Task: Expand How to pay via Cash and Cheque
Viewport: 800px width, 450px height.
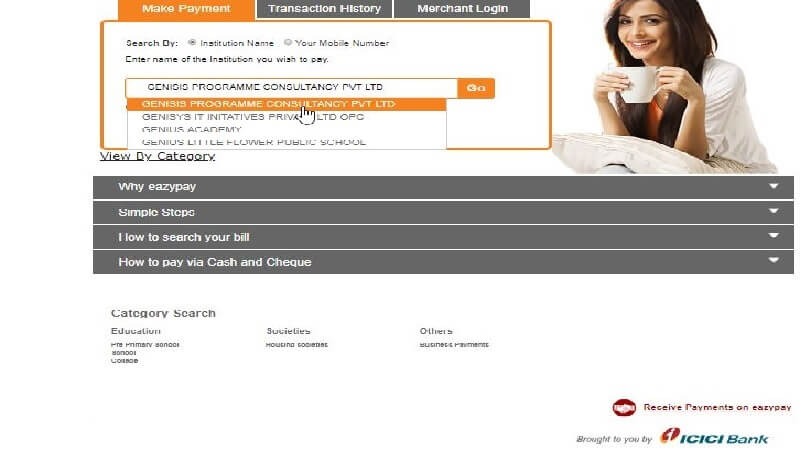Action: (x=773, y=262)
